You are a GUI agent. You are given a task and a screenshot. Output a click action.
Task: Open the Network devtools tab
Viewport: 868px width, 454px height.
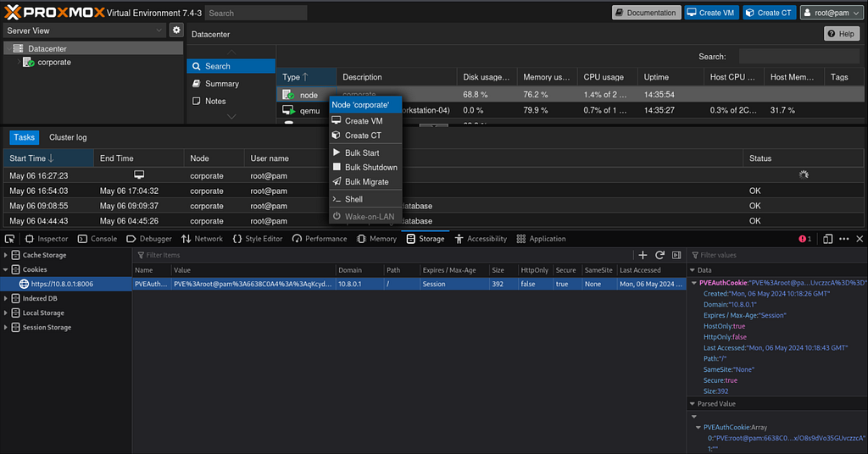(202, 239)
